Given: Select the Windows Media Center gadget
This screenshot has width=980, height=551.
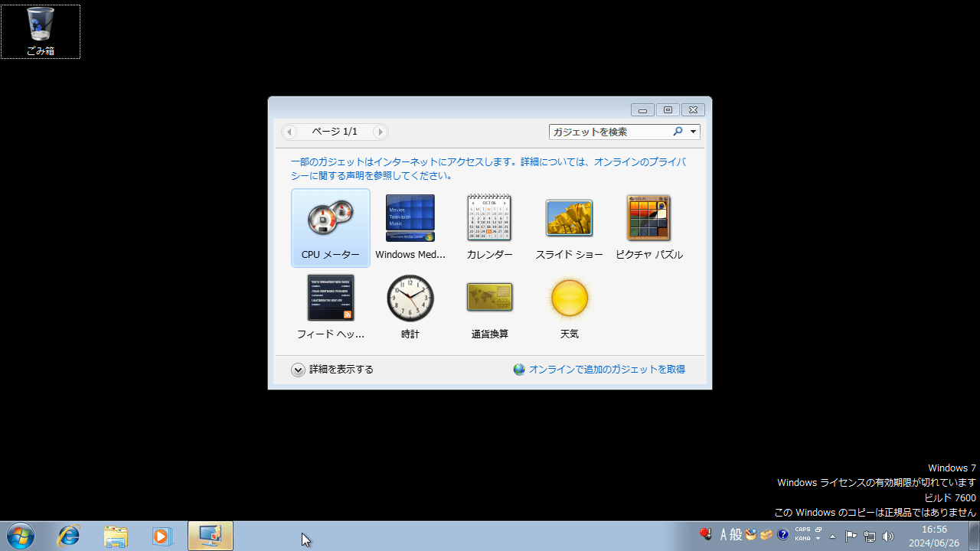Looking at the screenshot, I should (410, 228).
